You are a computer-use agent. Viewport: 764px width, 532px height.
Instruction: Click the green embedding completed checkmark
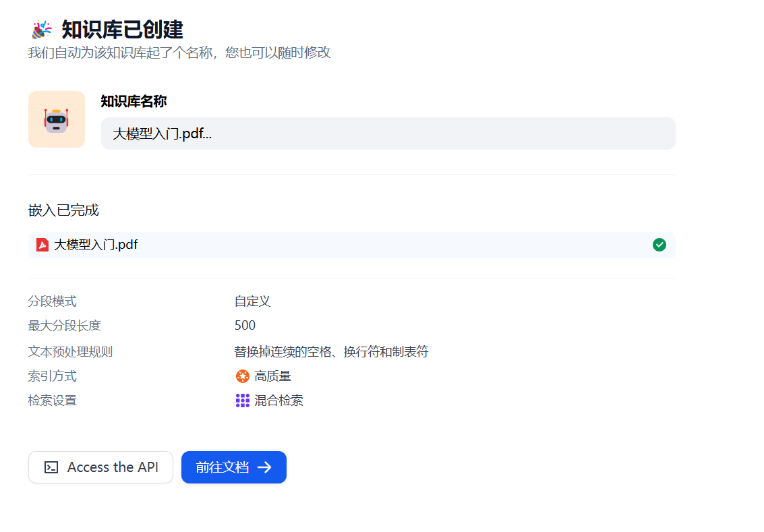[x=659, y=245]
